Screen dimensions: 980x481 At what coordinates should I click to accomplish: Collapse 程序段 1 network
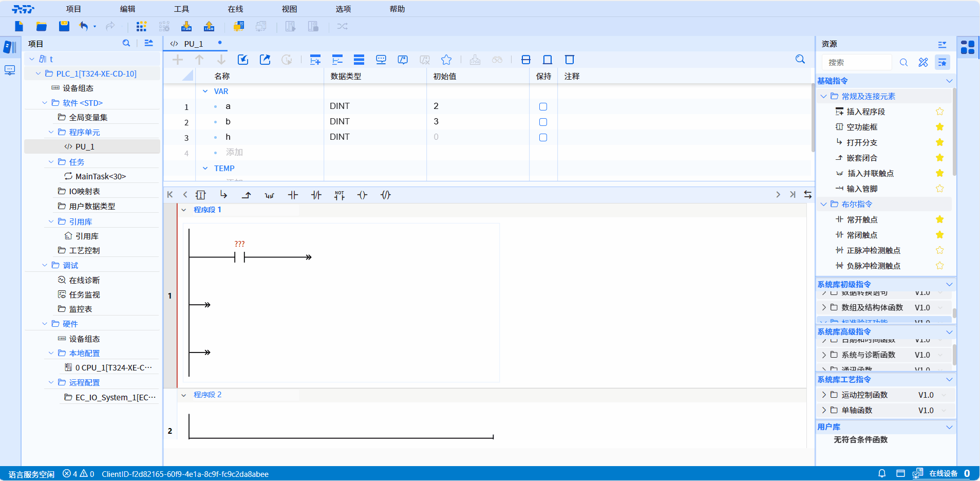[184, 210]
